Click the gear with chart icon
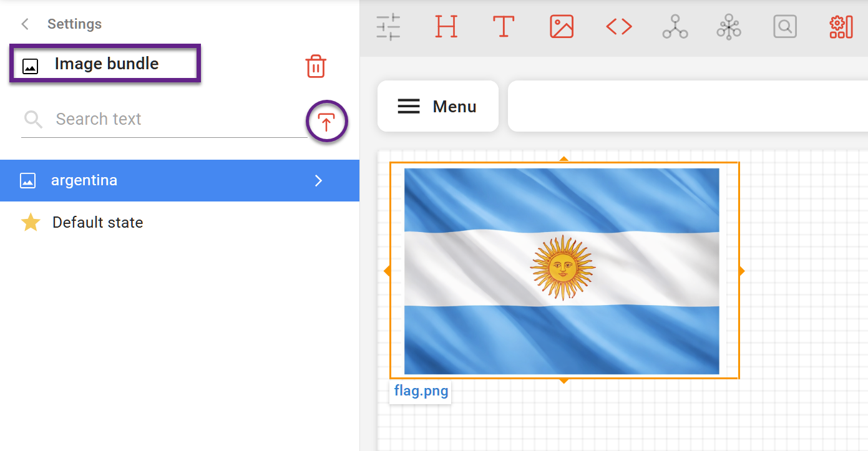The height and width of the screenshot is (451, 868). click(x=841, y=27)
